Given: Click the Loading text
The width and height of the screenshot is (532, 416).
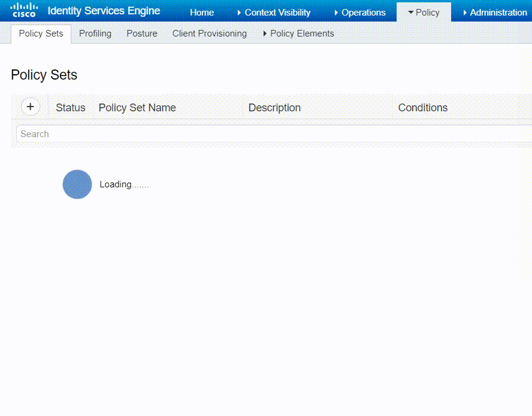Looking at the screenshot, I should click(124, 184).
